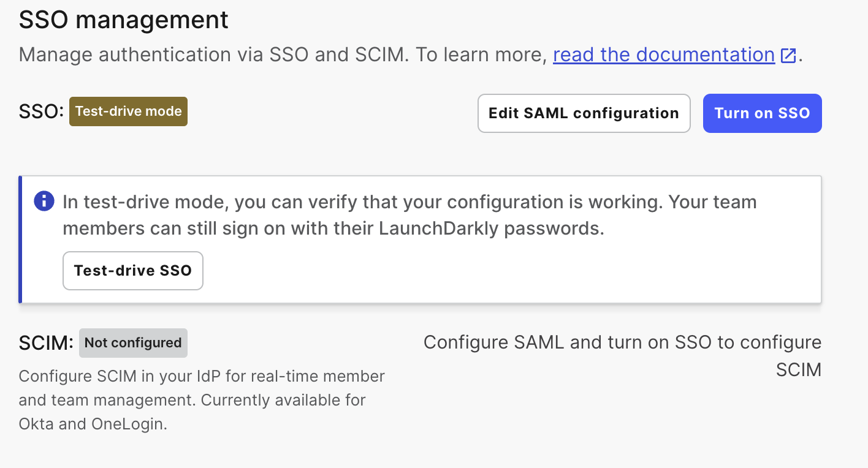Click the SSO management heading
The height and width of the screenshot is (468, 868).
point(123,20)
